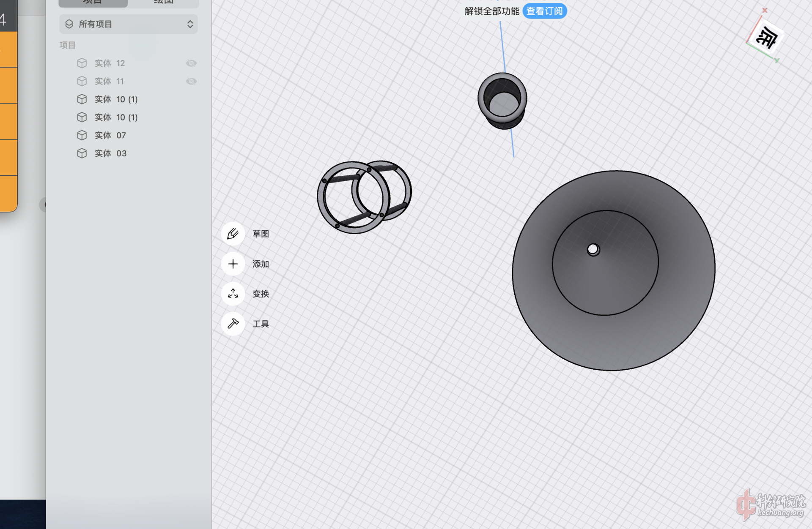Open the 草图 sketch tool
This screenshot has height=529, width=812.
tap(233, 234)
